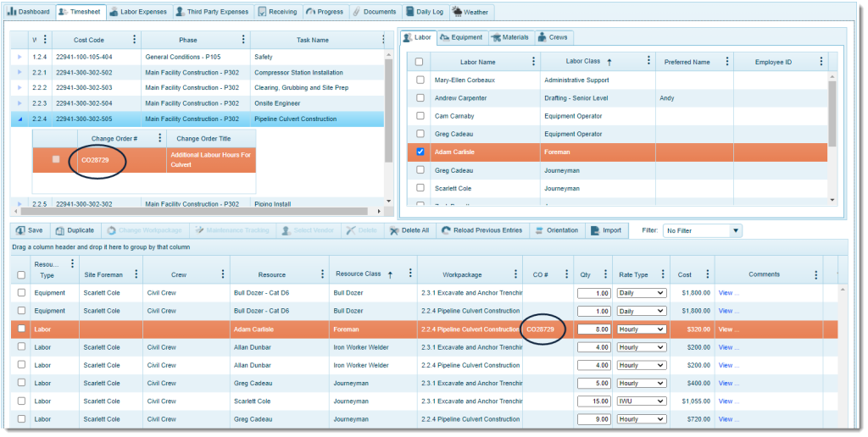The width and height of the screenshot is (868, 437).
Task: Sort by Labor Class ascending arrow
Action: (x=609, y=62)
